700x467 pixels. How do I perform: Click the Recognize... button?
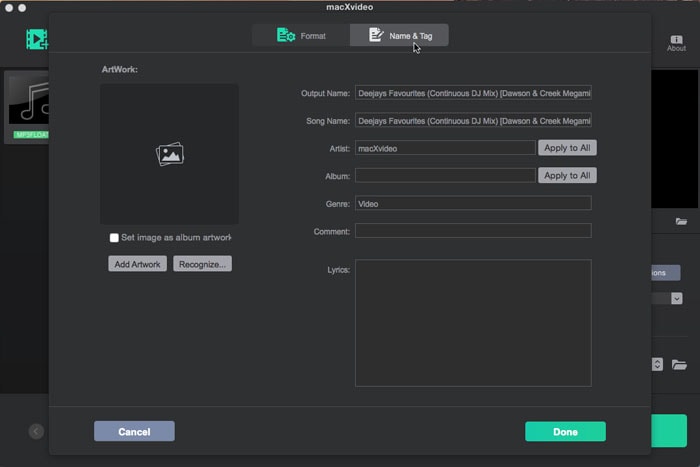202,264
